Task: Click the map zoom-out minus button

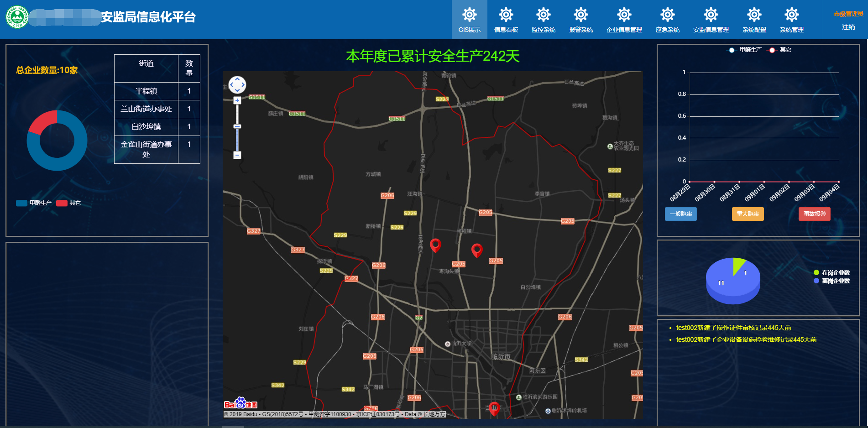Action: pos(237,155)
